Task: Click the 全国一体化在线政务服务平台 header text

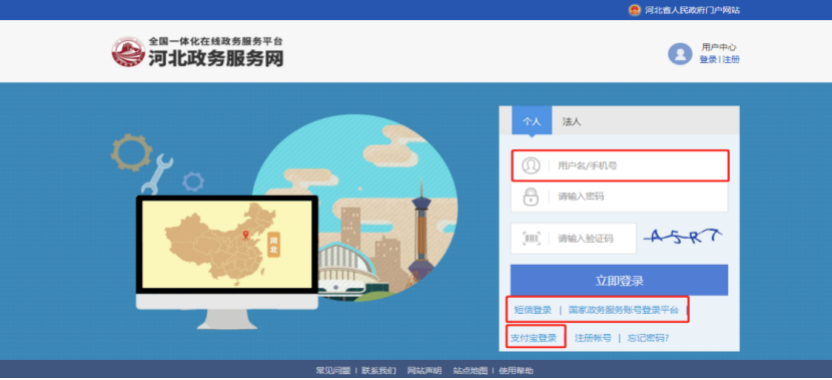Action: (x=215, y=40)
